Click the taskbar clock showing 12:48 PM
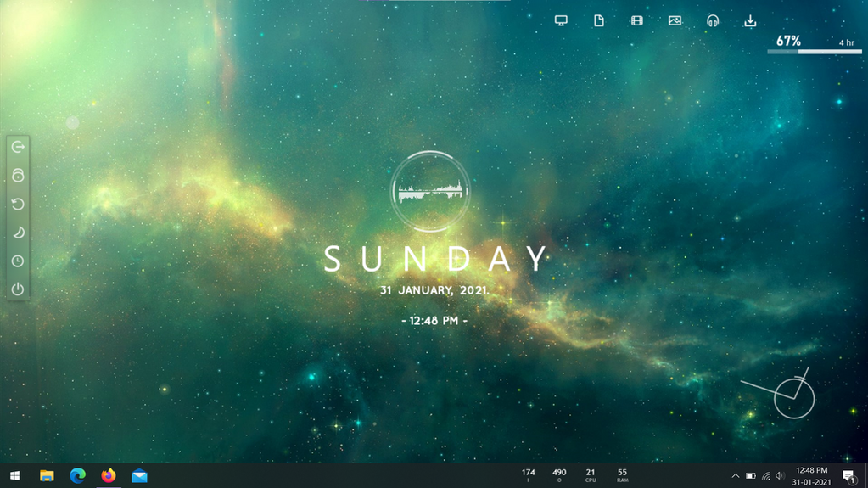The image size is (868, 488). pyautogui.click(x=811, y=476)
